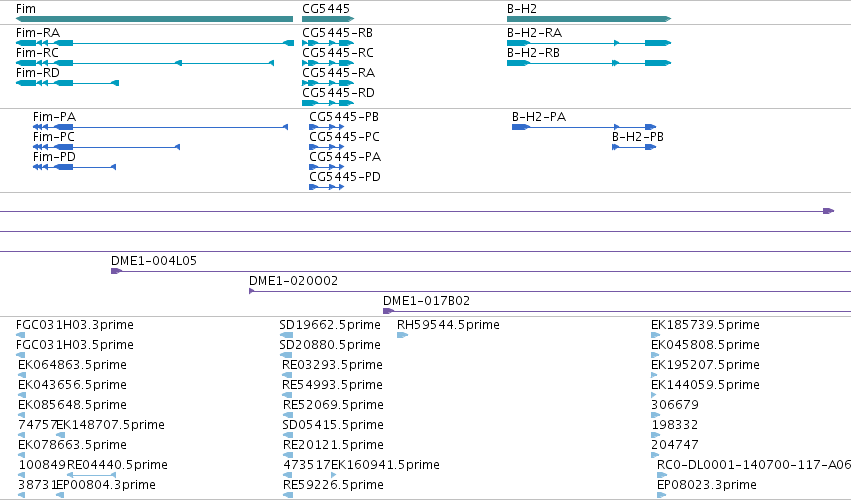
Task: Click the DME1-004L05 clone marker
Action: [x=116, y=271]
